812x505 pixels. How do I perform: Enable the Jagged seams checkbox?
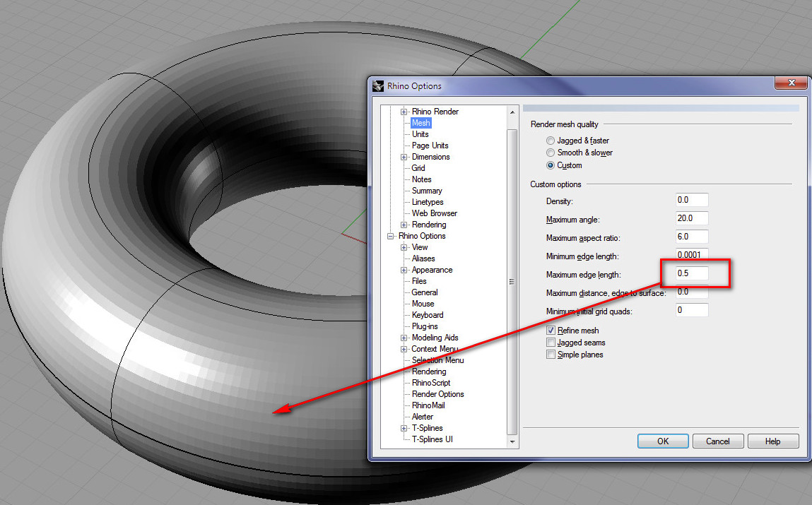coord(551,343)
